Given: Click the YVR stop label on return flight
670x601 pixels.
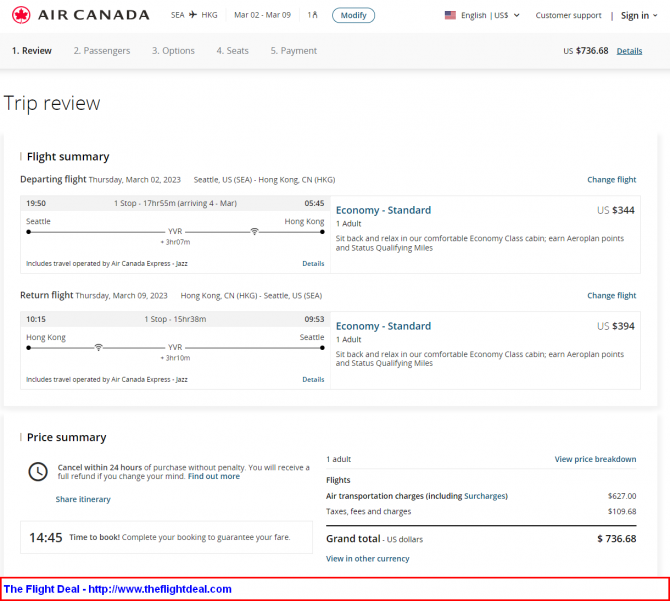Looking at the screenshot, I should click(175, 347).
